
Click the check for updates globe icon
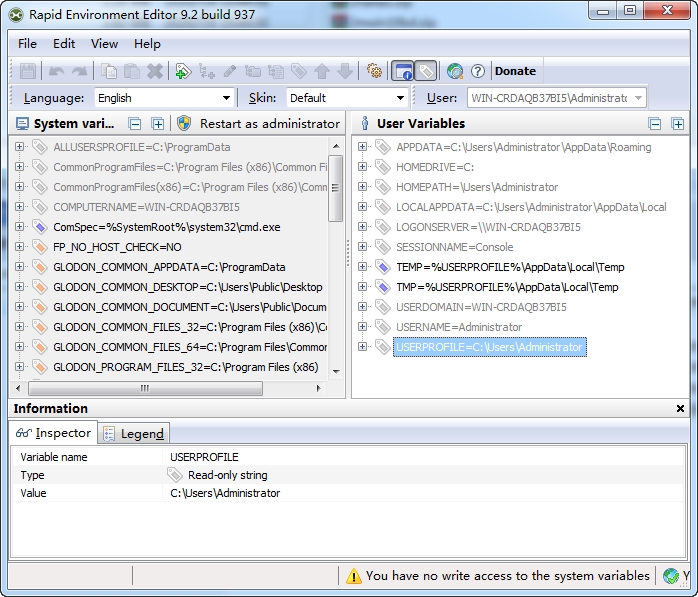[x=455, y=71]
